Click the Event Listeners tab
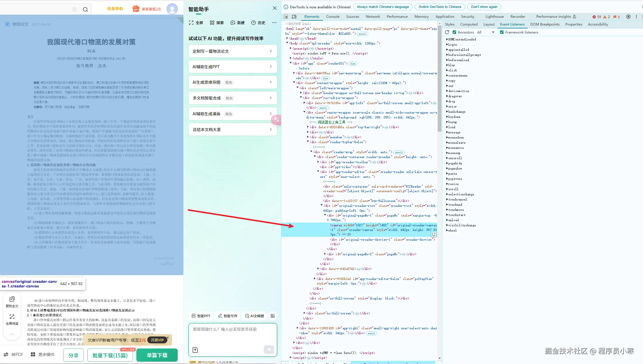Screen dimensions: 643x364 pos(512,24)
